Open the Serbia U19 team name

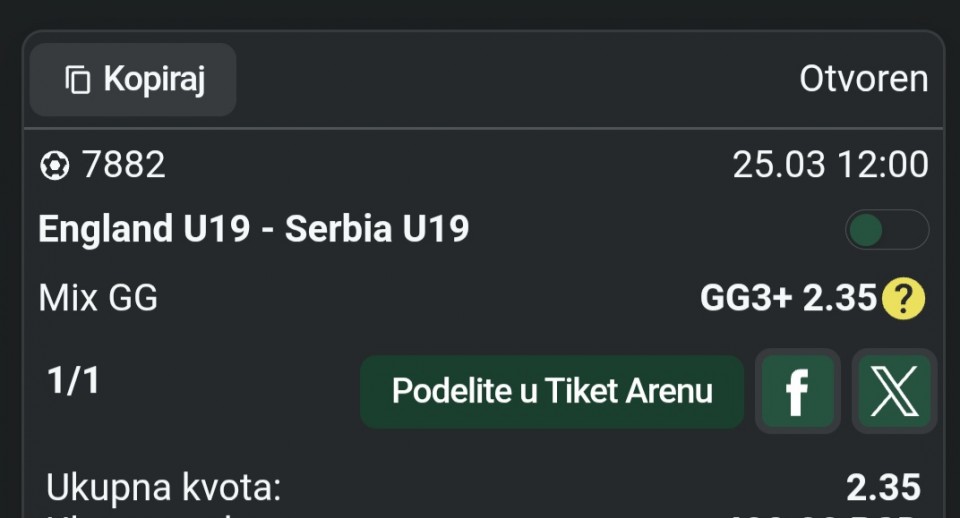pos(377,230)
